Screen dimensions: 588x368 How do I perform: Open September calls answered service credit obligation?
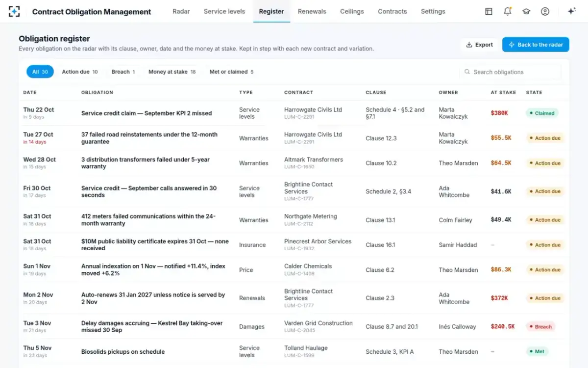tap(294, 191)
